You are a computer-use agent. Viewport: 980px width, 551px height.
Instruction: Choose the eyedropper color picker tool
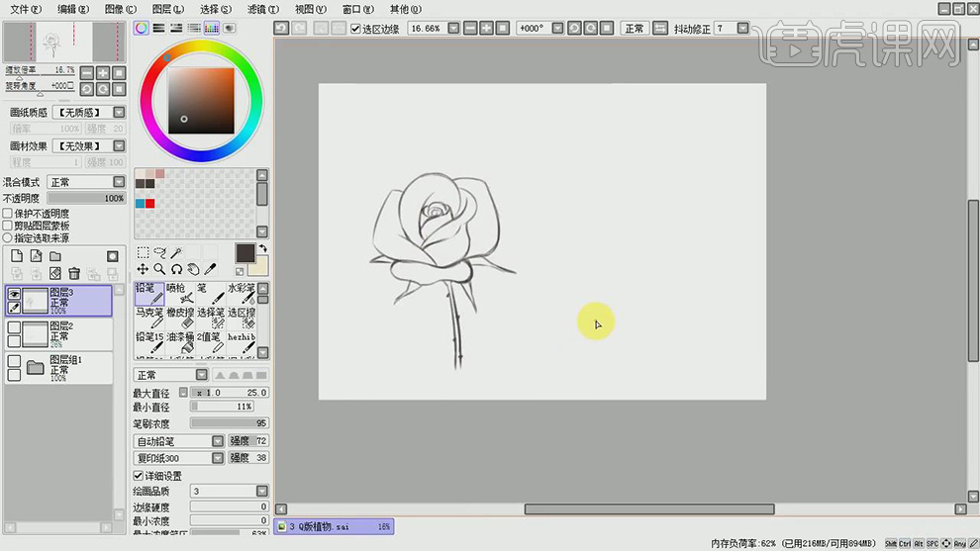click(210, 269)
